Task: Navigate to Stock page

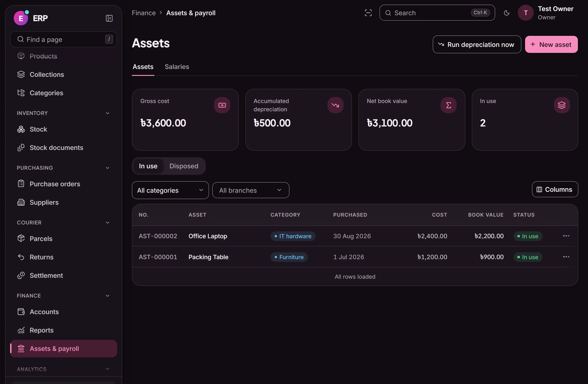Action: coord(63,129)
